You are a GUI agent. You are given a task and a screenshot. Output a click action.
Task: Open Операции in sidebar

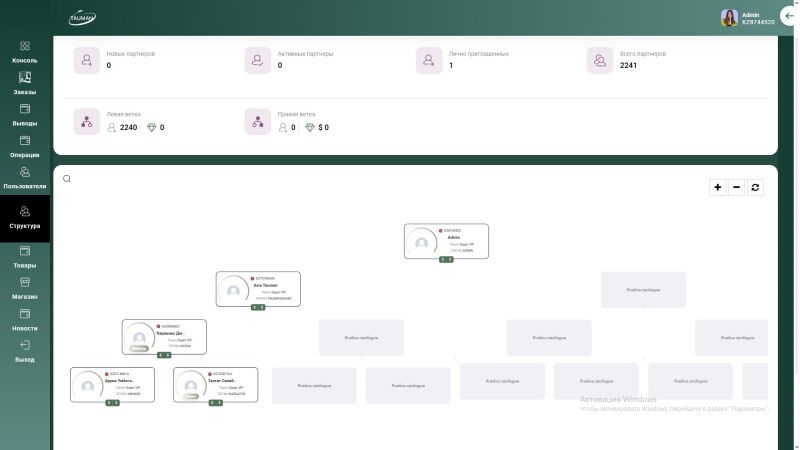[25, 147]
